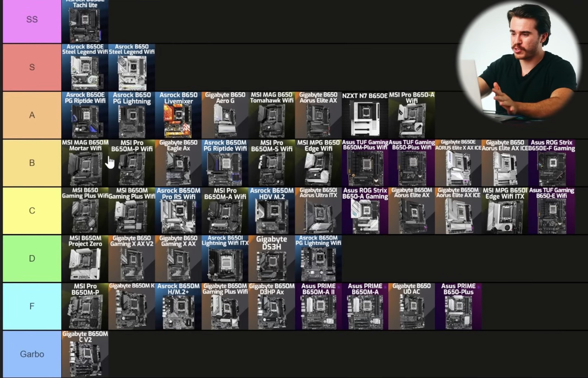Select the B tier label
Viewport: 588px width, 378px height.
[32, 163]
